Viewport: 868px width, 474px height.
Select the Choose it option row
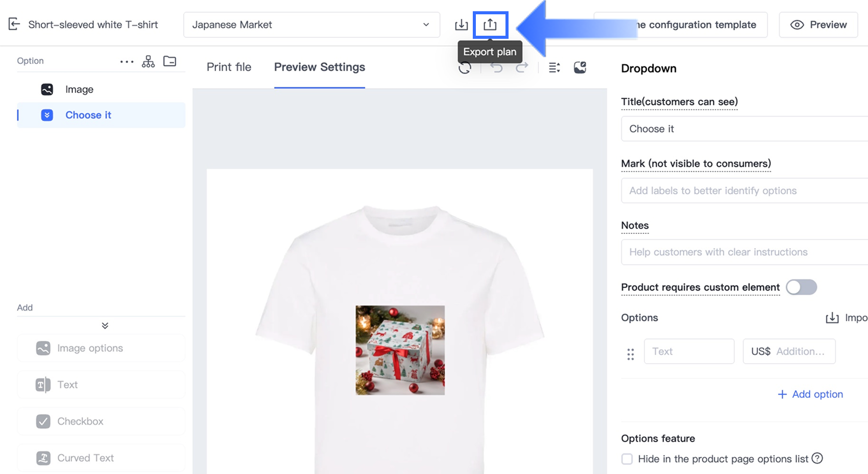coord(101,115)
